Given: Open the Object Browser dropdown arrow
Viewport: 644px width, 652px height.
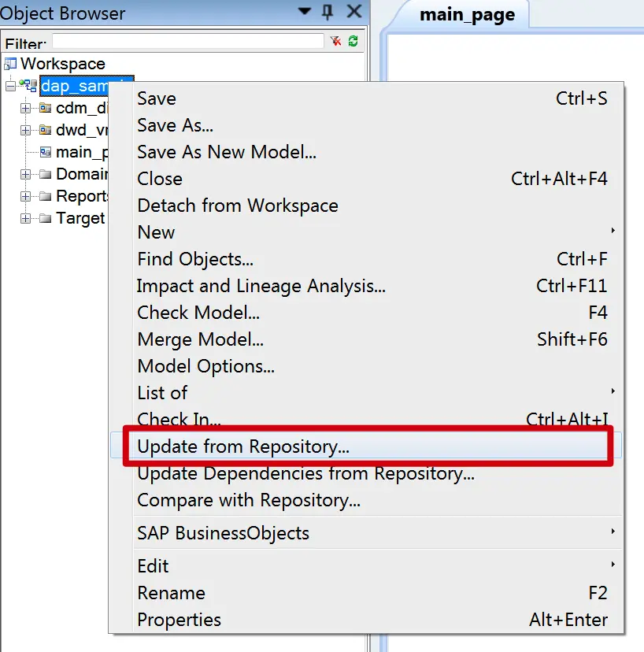Looking at the screenshot, I should tap(305, 11).
